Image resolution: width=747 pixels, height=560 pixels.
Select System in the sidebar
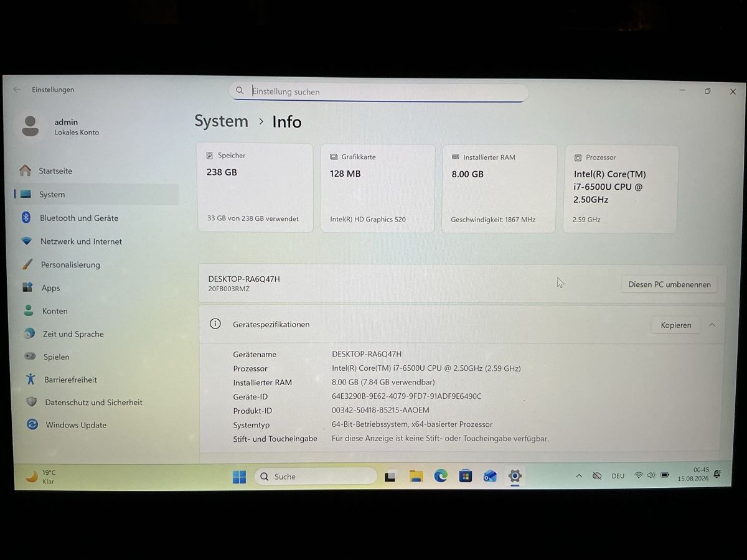click(x=95, y=194)
